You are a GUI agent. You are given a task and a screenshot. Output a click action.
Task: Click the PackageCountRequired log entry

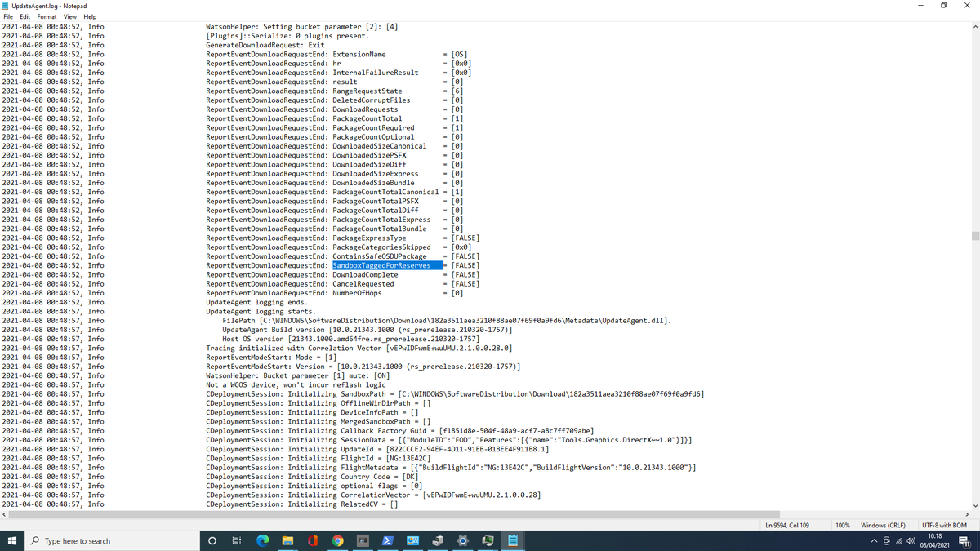[335, 127]
